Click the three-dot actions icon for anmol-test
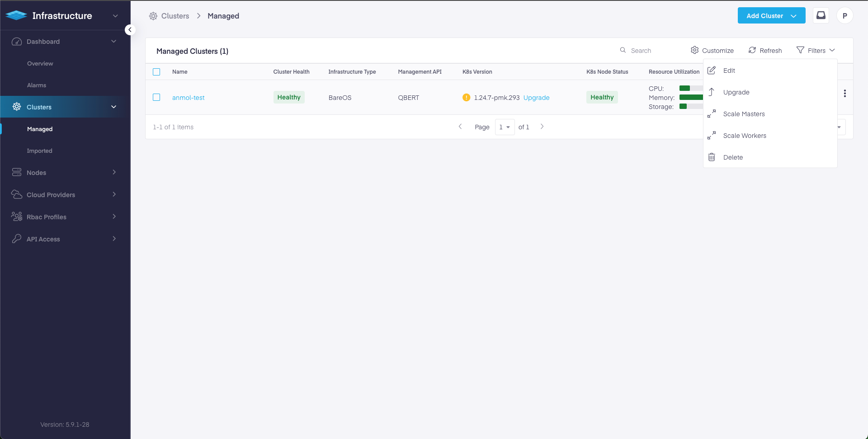This screenshot has width=868, height=439. (844, 94)
